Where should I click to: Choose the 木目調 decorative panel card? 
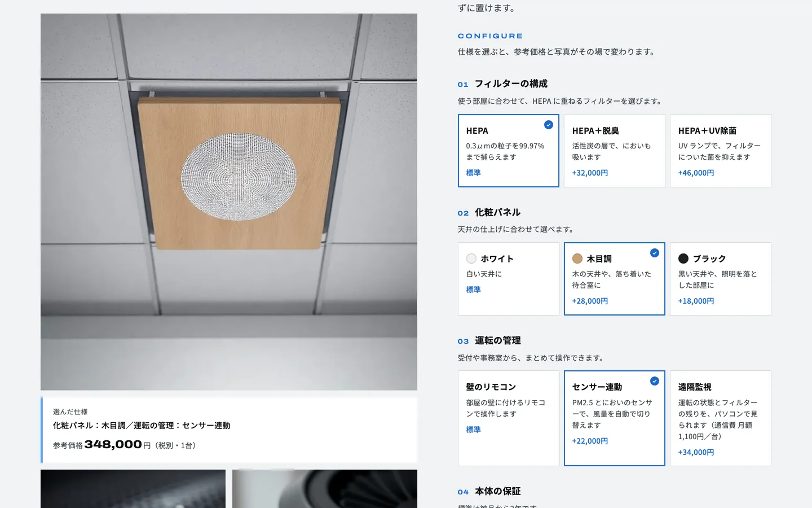(x=614, y=279)
